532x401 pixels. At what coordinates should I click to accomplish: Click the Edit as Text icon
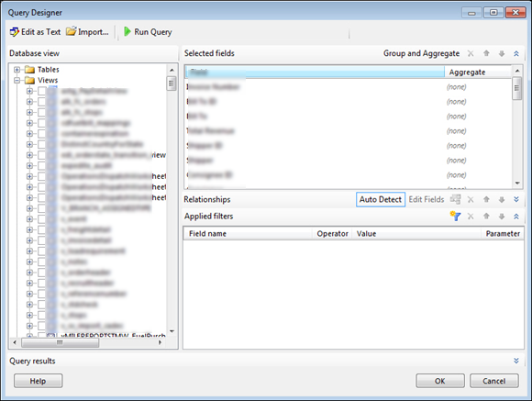[15, 32]
